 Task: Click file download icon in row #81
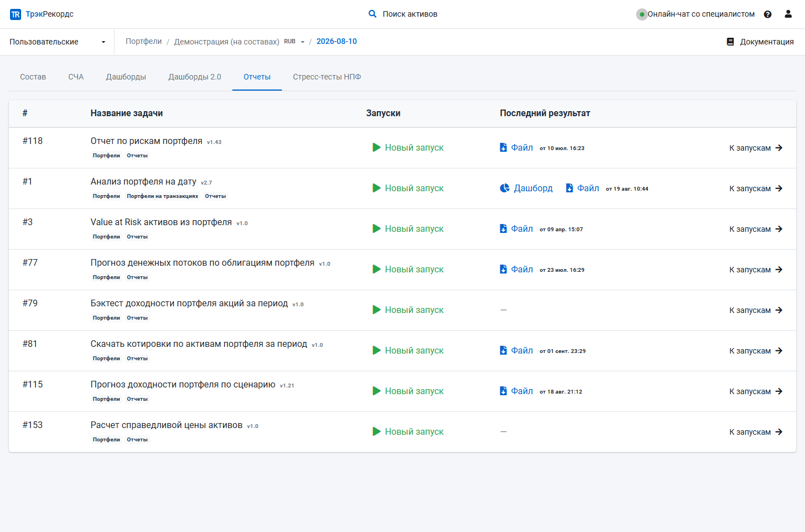[x=503, y=350]
